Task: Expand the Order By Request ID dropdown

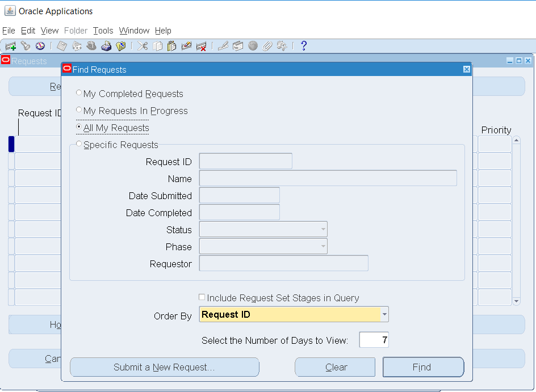Action: pos(384,314)
